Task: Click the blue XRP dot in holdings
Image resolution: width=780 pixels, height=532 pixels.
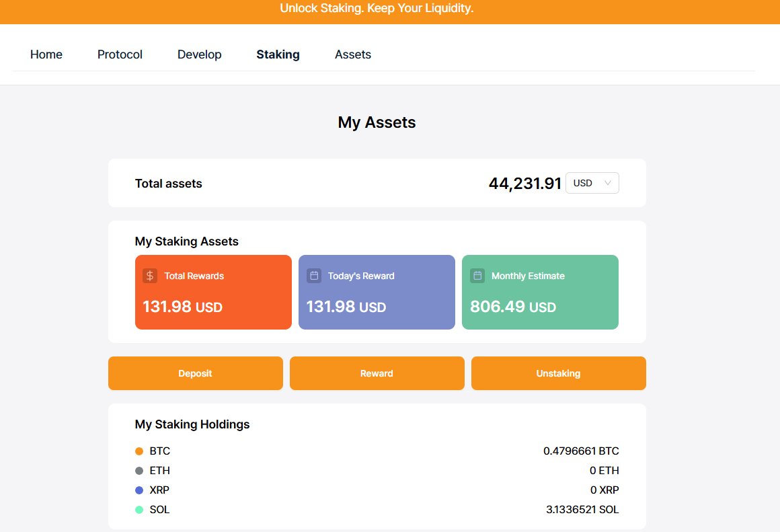Action: coord(139,490)
